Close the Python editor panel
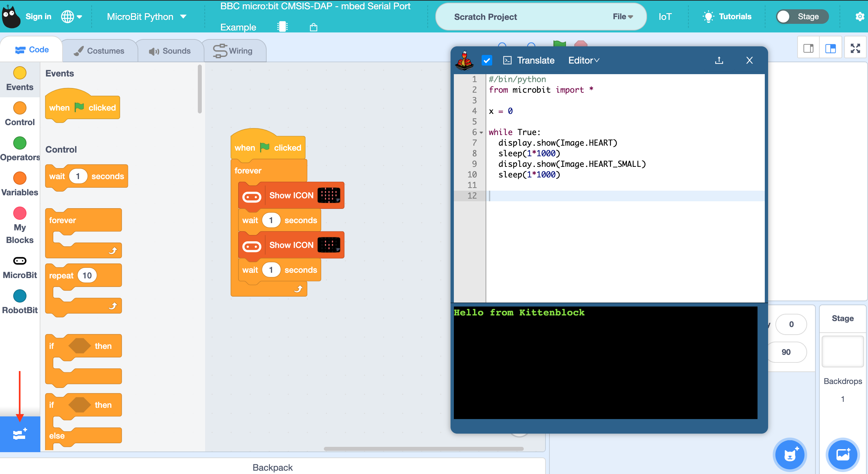The width and height of the screenshot is (868, 474). click(x=749, y=60)
